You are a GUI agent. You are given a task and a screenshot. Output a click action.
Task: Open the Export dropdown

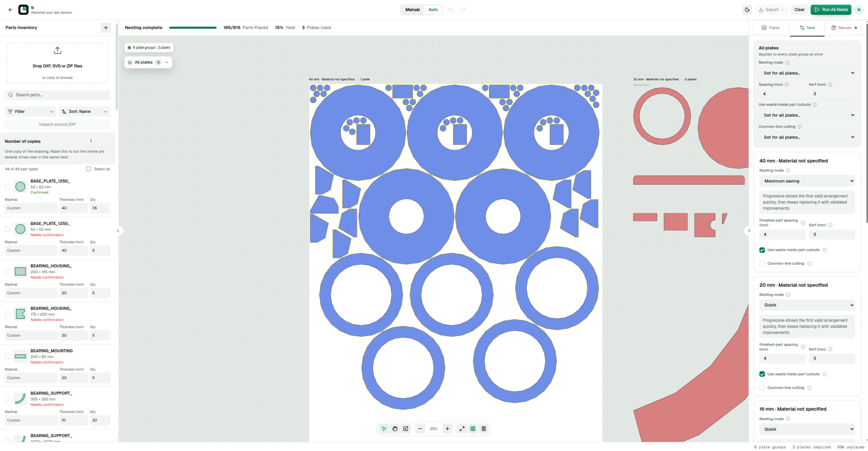point(771,9)
